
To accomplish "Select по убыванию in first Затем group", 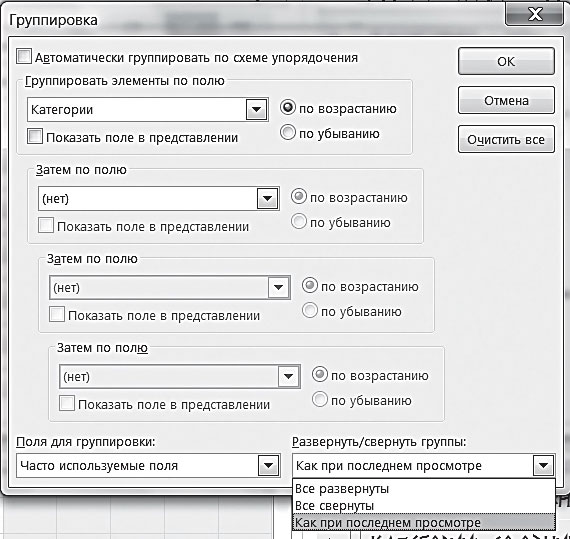I will (x=298, y=222).
